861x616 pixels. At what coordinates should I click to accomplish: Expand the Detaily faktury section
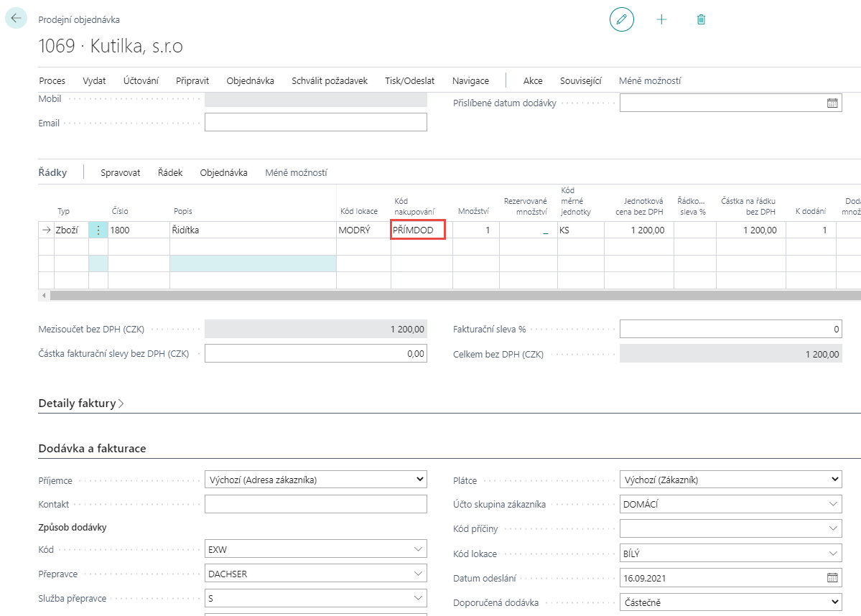tap(81, 403)
